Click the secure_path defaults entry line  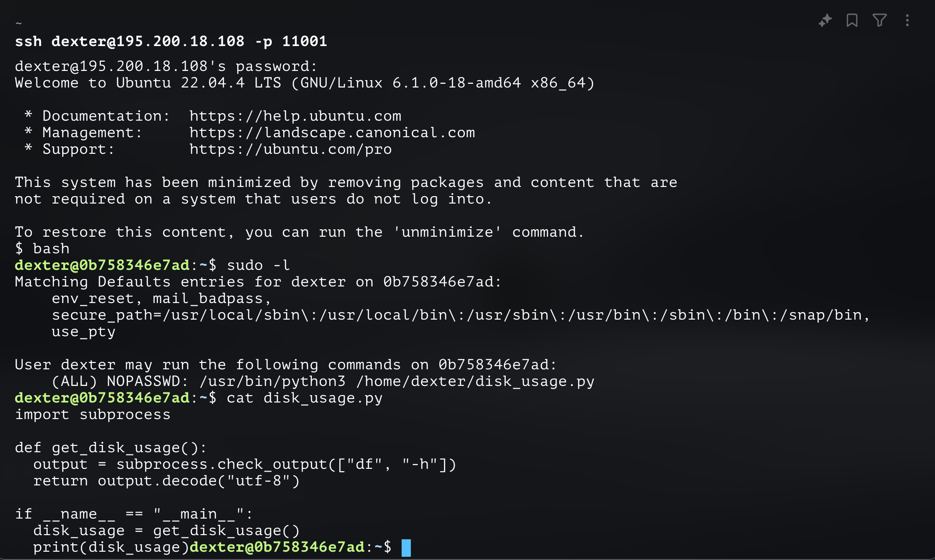[x=461, y=315]
